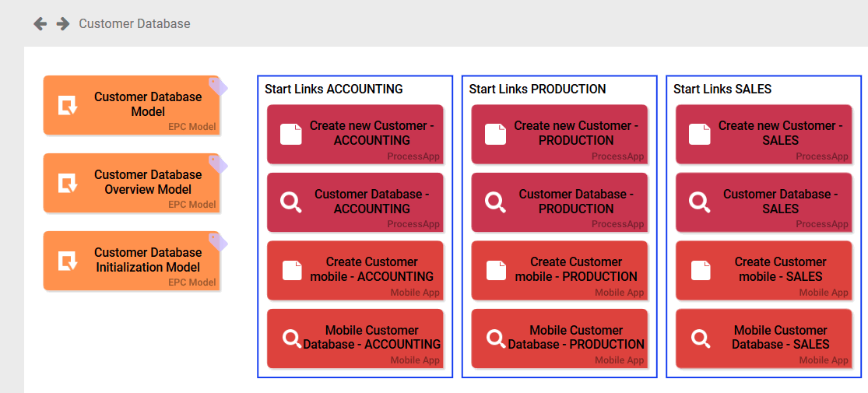The height and width of the screenshot is (393, 868).
Task: Click the document icon on Create Customer mobile - SALES
Action: click(x=700, y=270)
